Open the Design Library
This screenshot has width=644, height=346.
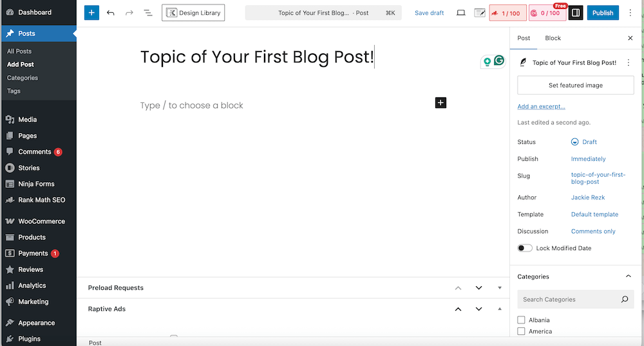coord(193,13)
